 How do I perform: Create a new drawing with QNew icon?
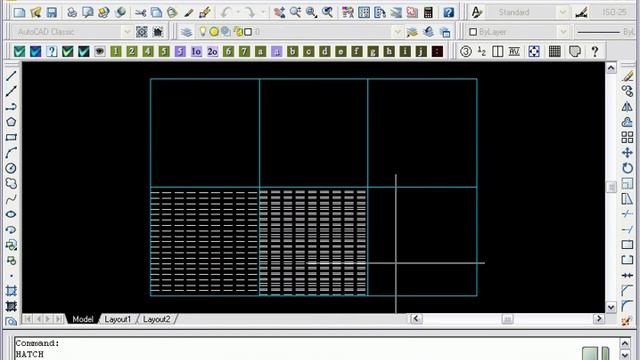[x=19, y=13]
